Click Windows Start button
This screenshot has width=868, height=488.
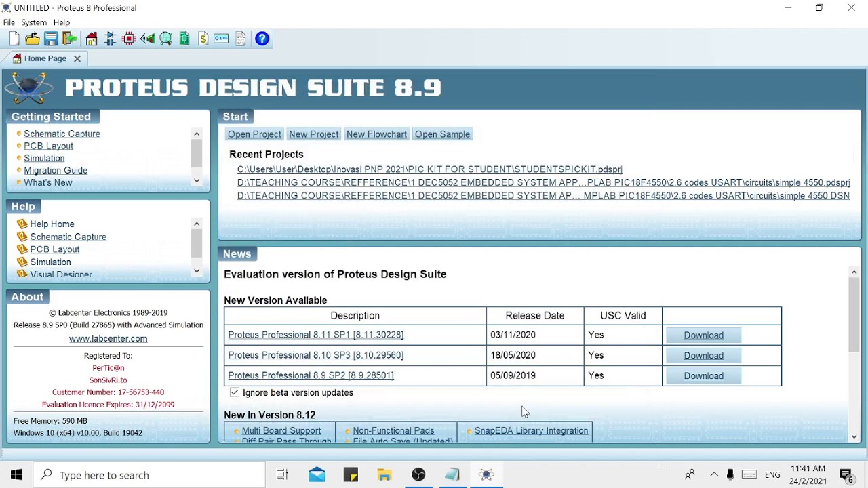(16, 475)
